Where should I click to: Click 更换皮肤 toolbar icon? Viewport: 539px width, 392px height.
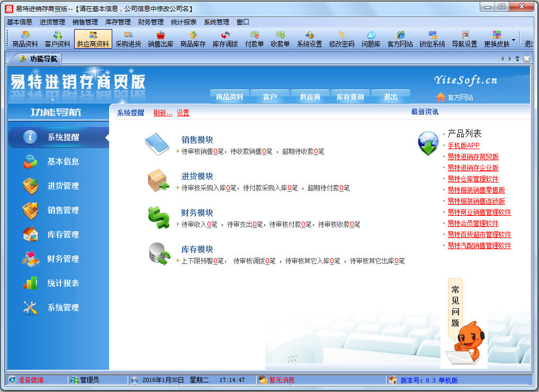pyautogui.click(x=497, y=39)
